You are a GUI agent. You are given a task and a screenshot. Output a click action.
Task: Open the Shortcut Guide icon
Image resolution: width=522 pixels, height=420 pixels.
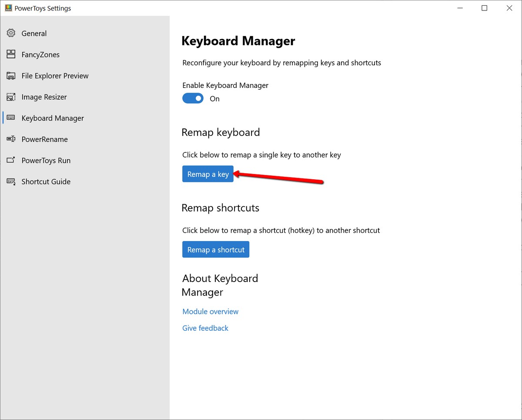click(11, 181)
